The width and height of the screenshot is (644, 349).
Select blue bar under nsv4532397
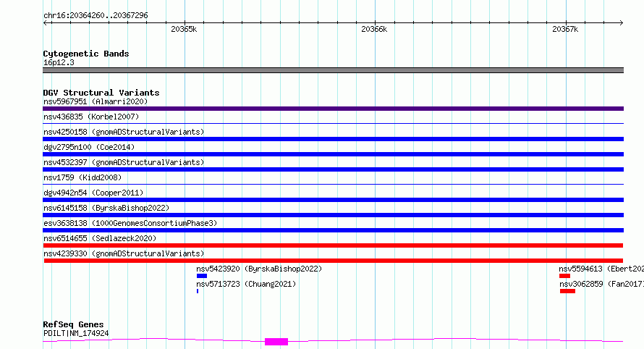pyautogui.click(x=333, y=169)
